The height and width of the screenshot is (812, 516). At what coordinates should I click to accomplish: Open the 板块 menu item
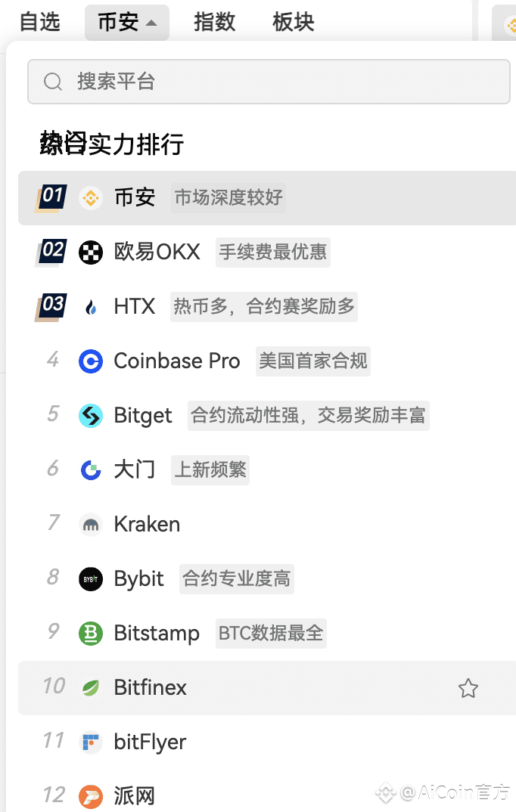(x=292, y=22)
